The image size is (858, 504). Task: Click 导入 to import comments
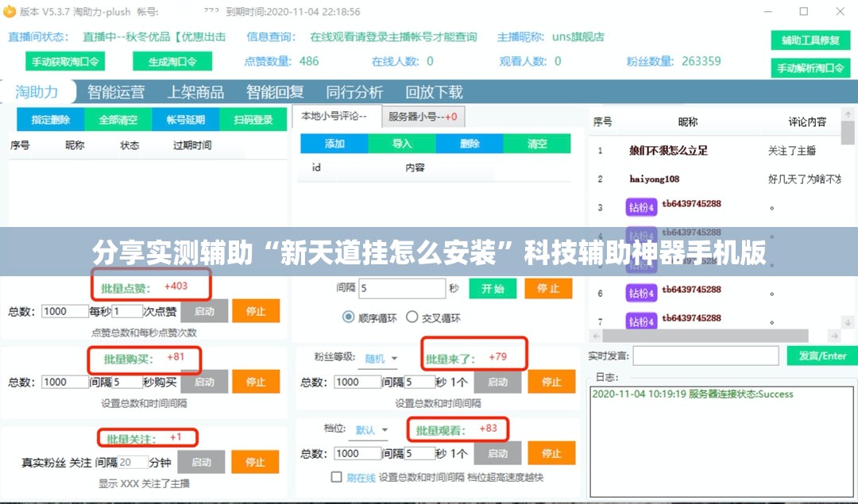(x=402, y=144)
